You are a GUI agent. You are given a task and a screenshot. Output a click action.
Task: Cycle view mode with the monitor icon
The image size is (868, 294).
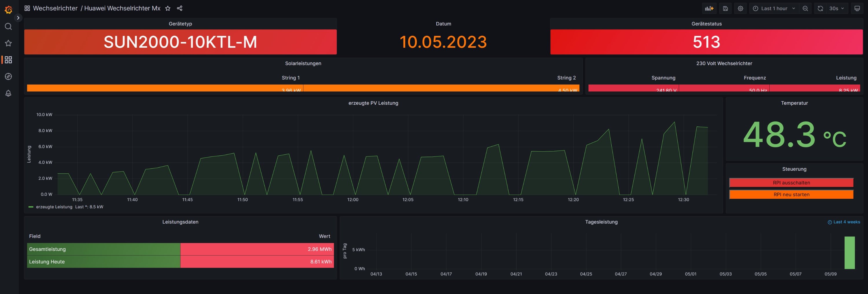[x=857, y=8]
